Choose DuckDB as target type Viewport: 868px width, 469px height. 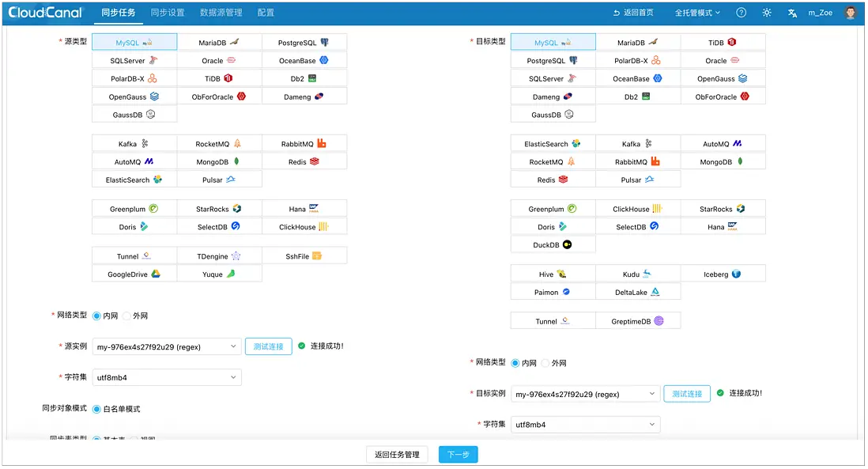553,244
